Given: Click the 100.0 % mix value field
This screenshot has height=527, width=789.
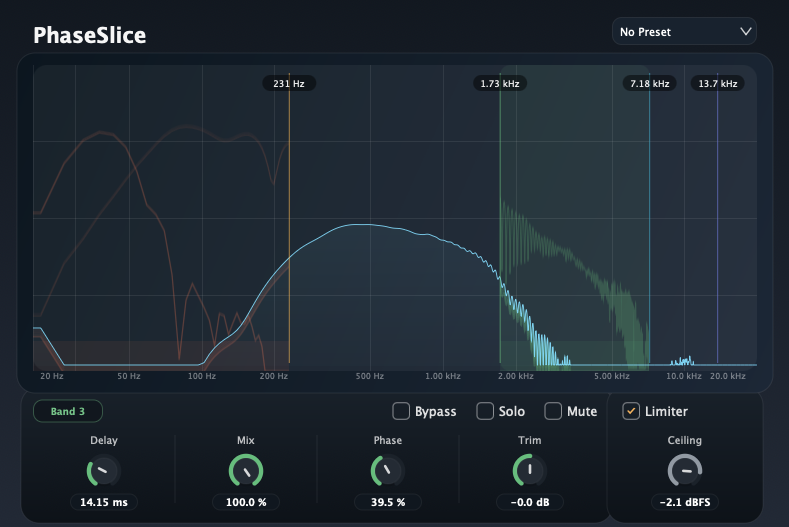Looking at the screenshot, I should pyautogui.click(x=246, y=502).
